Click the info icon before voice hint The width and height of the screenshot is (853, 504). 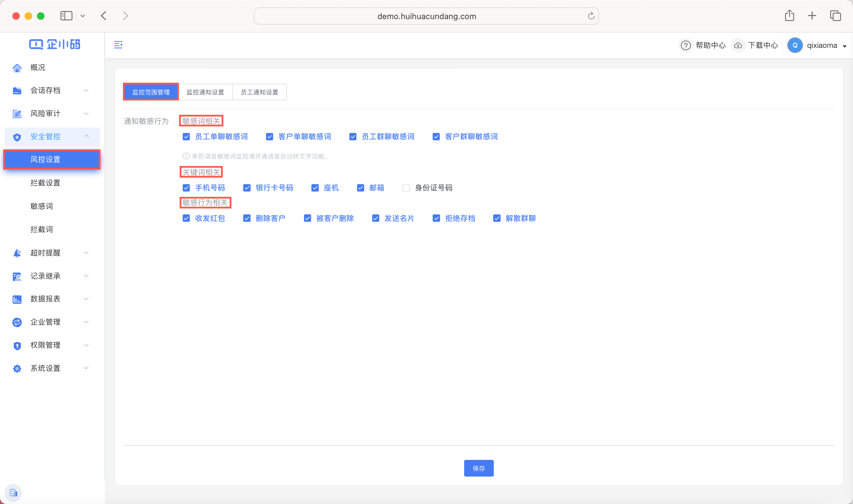click(186, 156)
